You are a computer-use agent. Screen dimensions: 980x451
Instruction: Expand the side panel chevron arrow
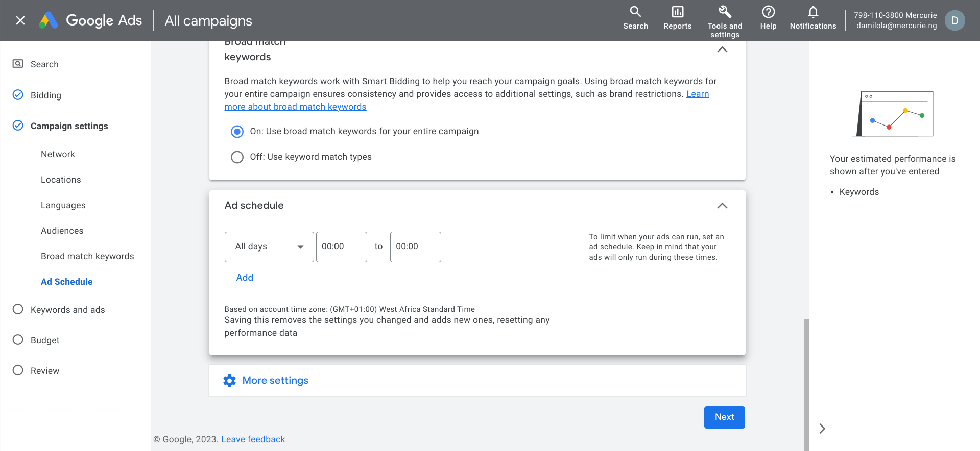click(822, 429)
